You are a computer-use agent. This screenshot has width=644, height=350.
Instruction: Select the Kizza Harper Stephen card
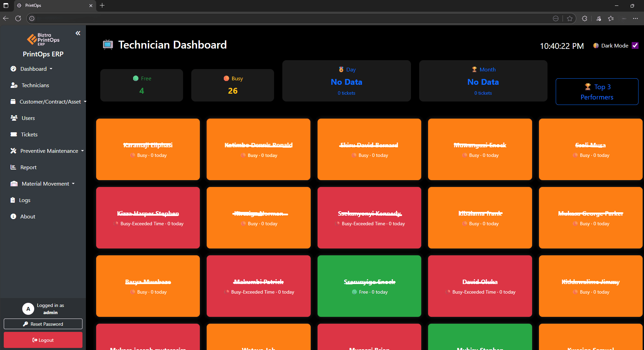click(148, 218)
